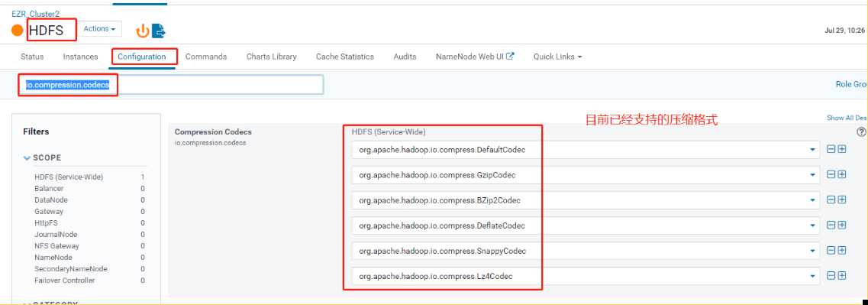868x305 pixels.
Task: Click the DefaultCodec value field
Action: tap(586, 150)
